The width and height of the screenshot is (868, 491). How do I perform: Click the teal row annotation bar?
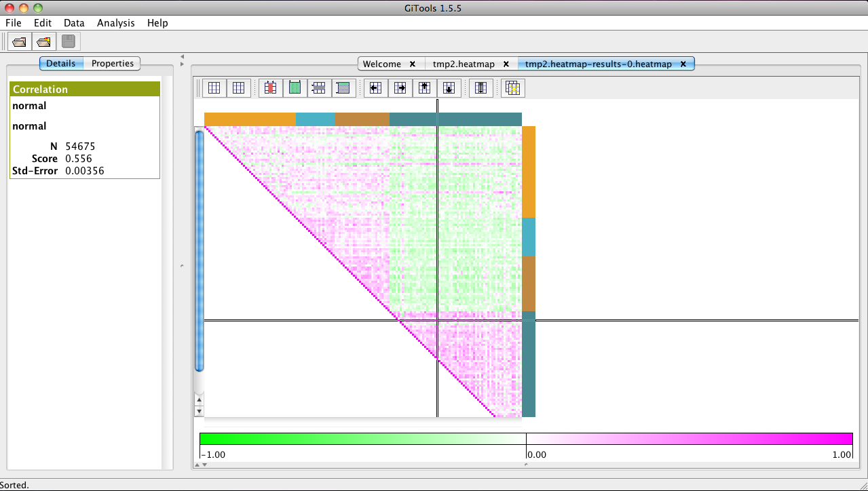529,364
